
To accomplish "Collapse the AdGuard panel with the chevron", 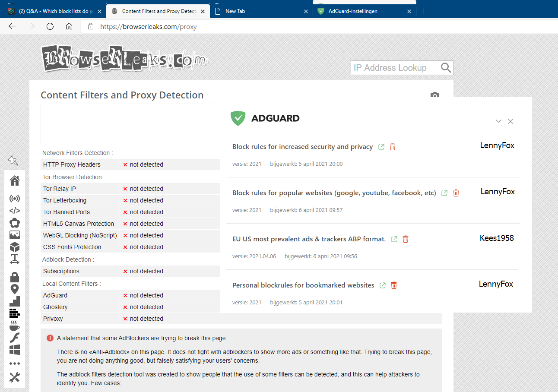I will point(498,121).
